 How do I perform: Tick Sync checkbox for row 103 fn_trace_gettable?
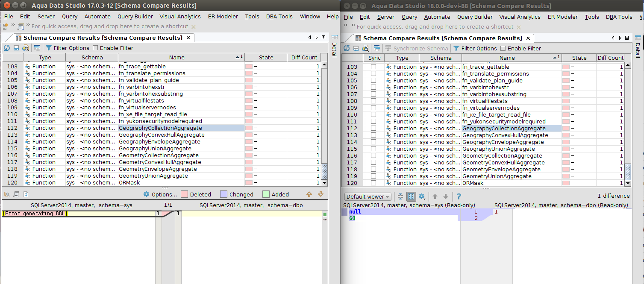pos(373,67)
